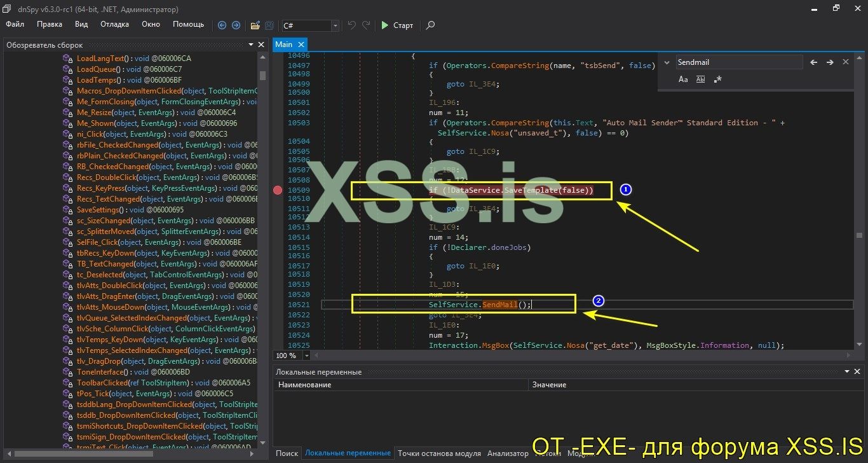Viewport: 868px width, 463px height.
Task: Click the Наименование column header
Action: tap(401, 385)
